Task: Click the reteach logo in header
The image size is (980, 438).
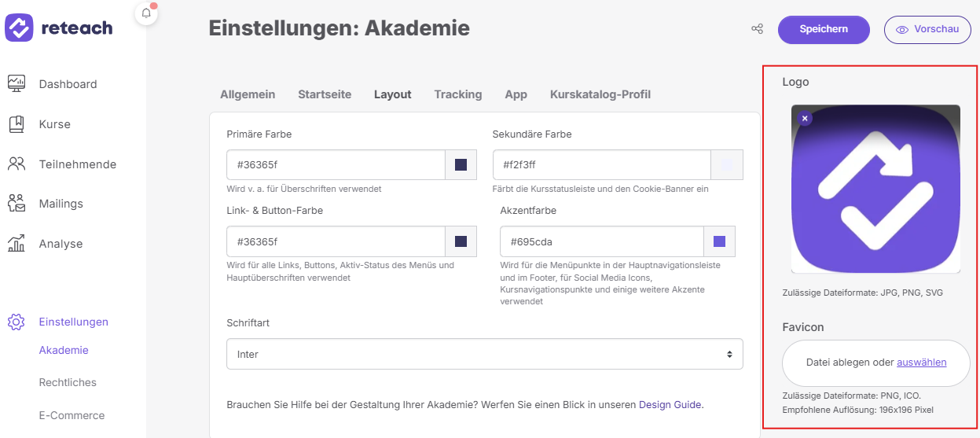Action: [60, 28]
